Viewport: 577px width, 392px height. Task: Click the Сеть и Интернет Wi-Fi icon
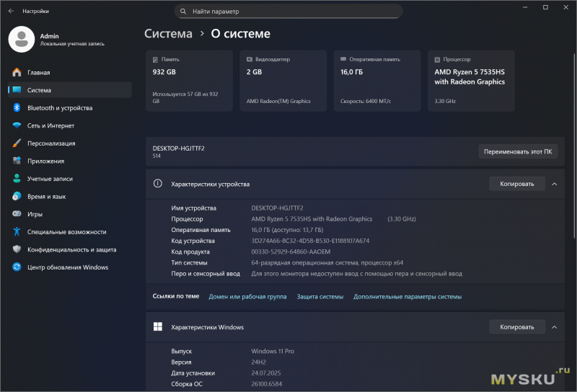point(17,125)
